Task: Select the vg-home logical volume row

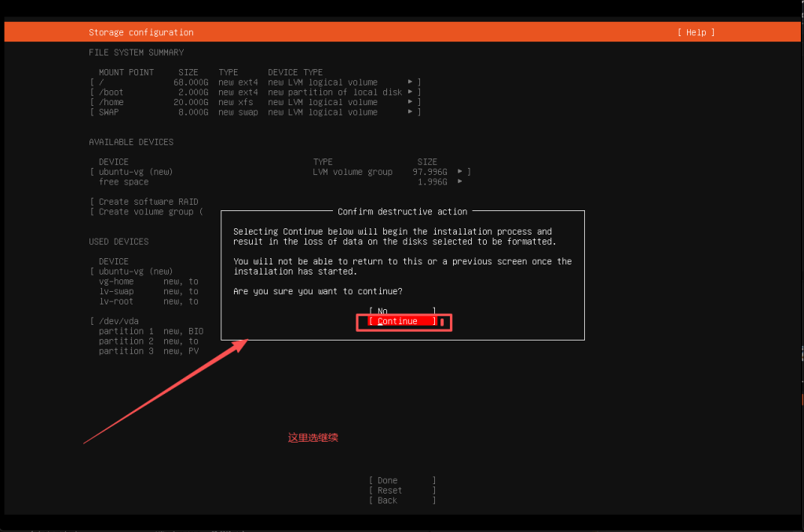Action: tap(116, 281)
